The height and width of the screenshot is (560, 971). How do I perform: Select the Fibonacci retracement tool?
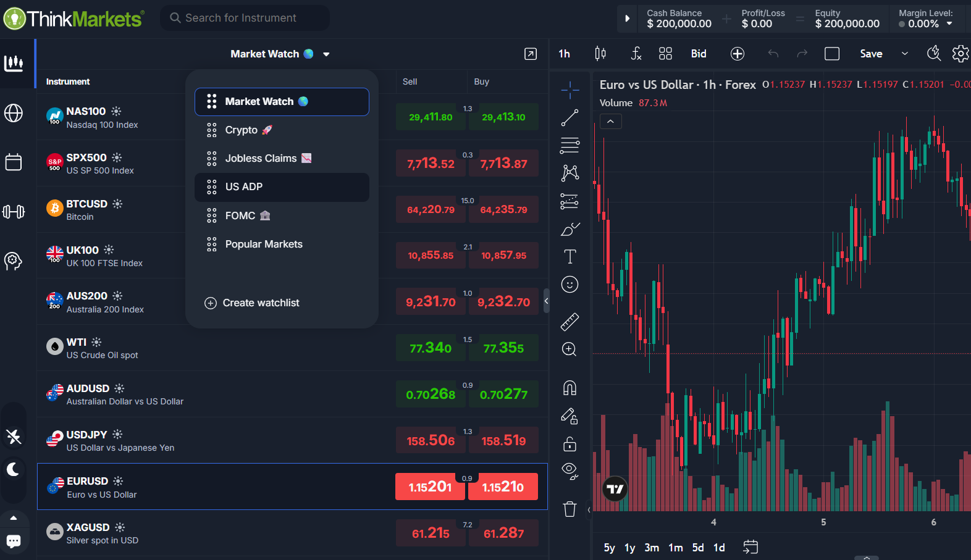pos(570,145)
